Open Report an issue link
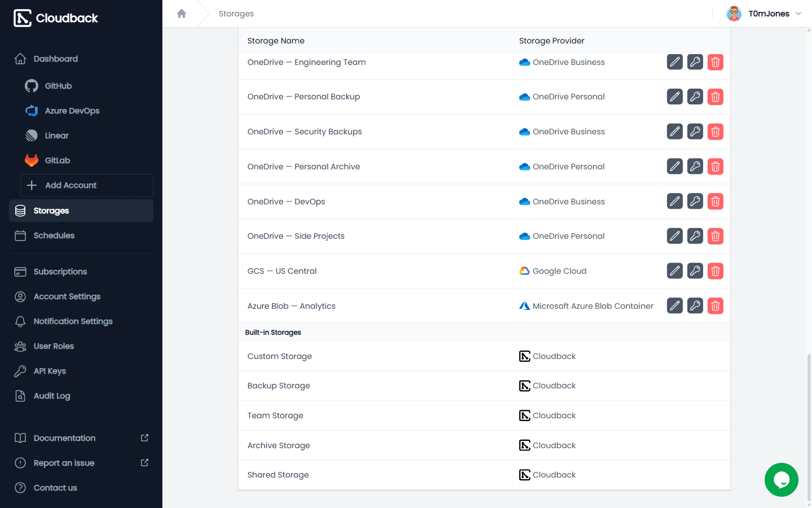This screenshot has height=508, width=812. pyautogui.click(x=81, y=463)
